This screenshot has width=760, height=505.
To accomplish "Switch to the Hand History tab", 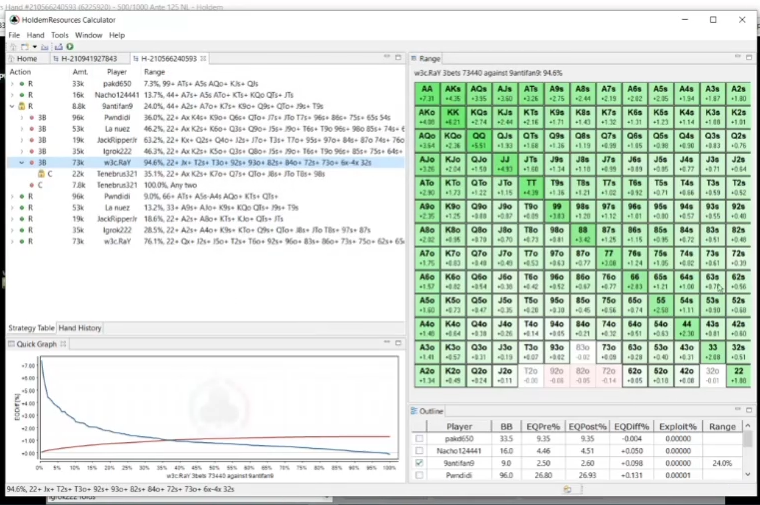I will click(x=80, y=328).
